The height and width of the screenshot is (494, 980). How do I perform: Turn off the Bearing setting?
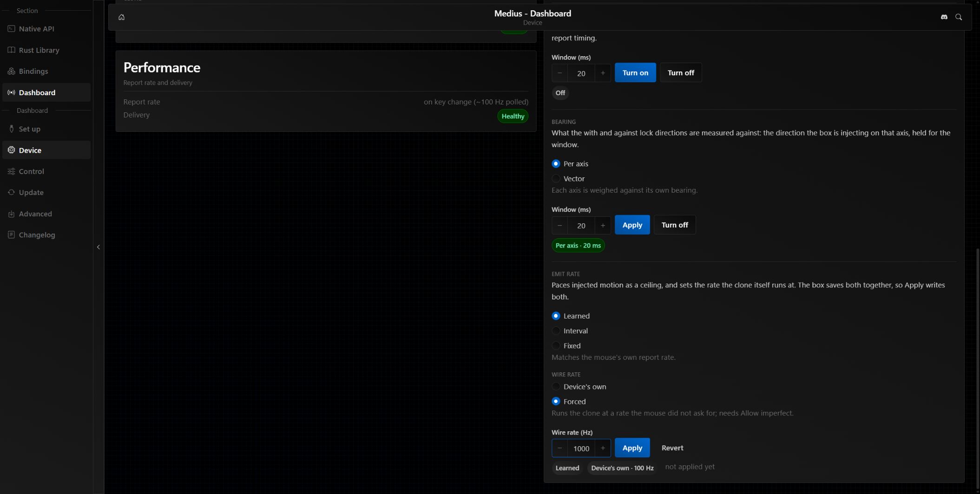675,225
